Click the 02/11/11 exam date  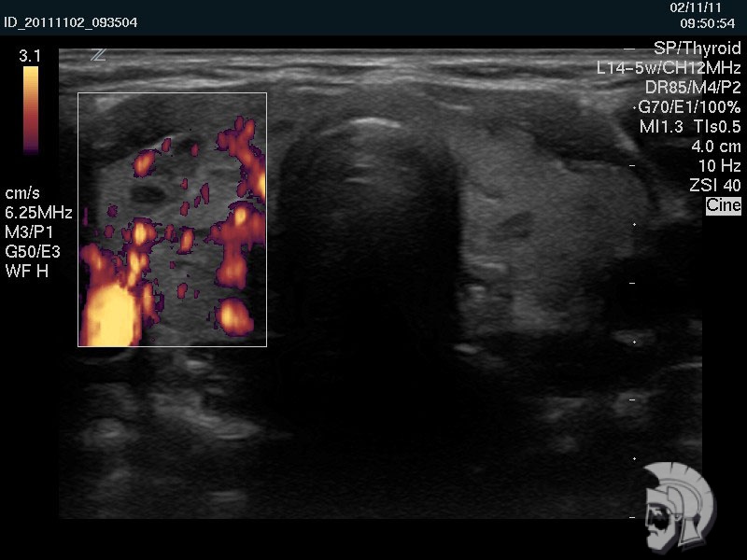(x=713, y=7)
